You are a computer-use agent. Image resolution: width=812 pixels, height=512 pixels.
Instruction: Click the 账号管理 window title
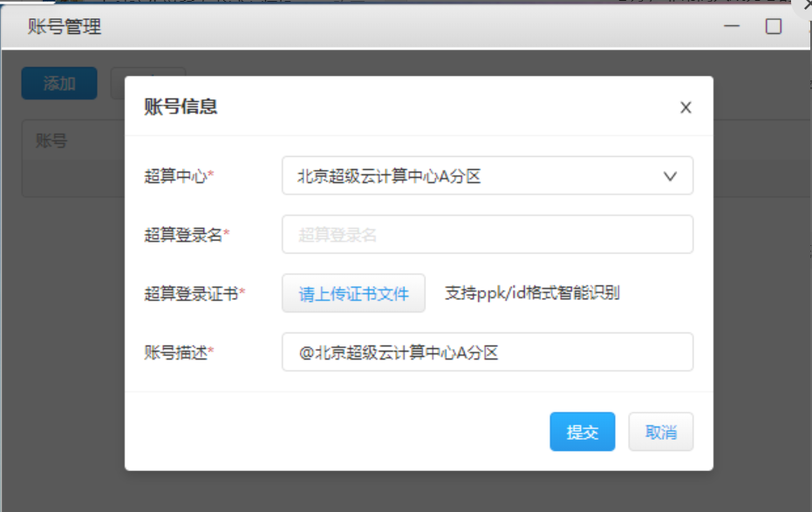[x=65, y=26]
